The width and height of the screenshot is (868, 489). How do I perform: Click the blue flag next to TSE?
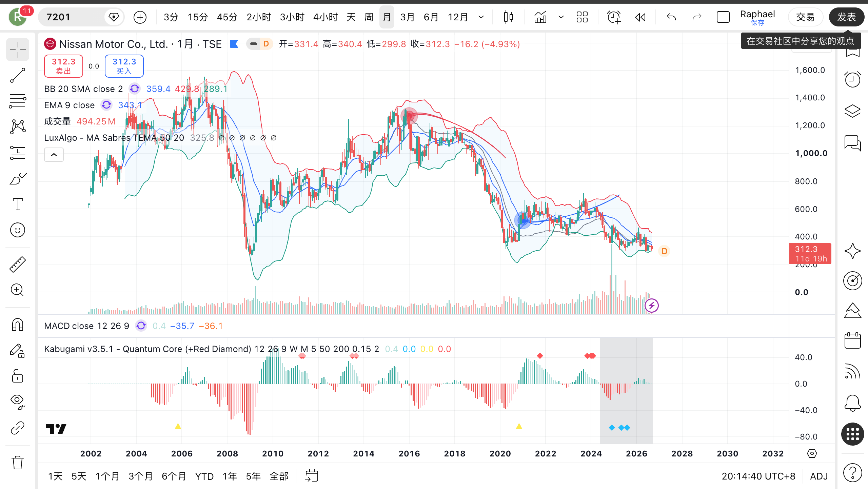click(x=234, y=44)
